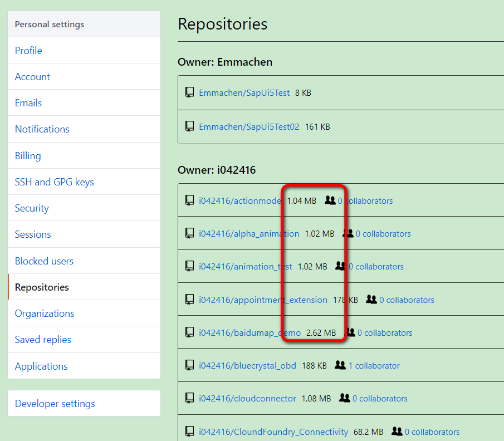Click the repo icon beside Emmachen/SapUi5Test
504x441 pixels.
pyautogui.click(x=190, y=92)
